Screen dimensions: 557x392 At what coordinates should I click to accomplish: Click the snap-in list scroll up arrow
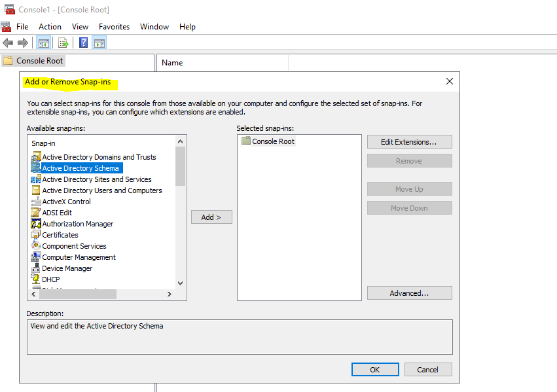[181, 141]
